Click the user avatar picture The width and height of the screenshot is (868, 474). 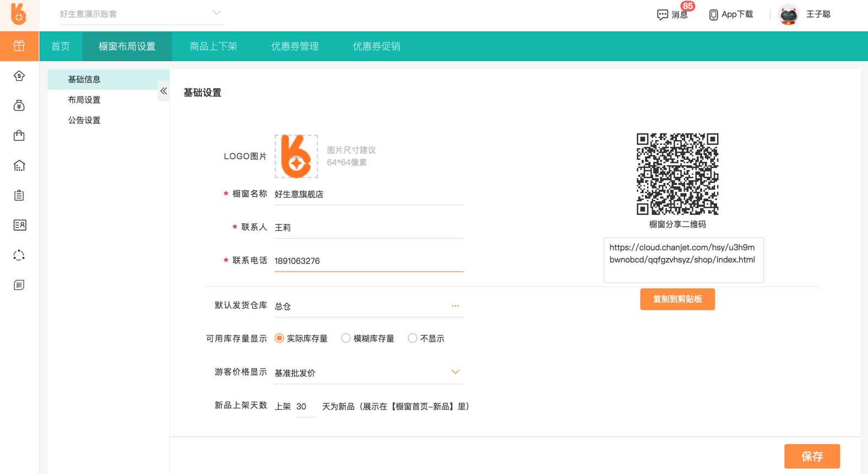tap(788, 15)
